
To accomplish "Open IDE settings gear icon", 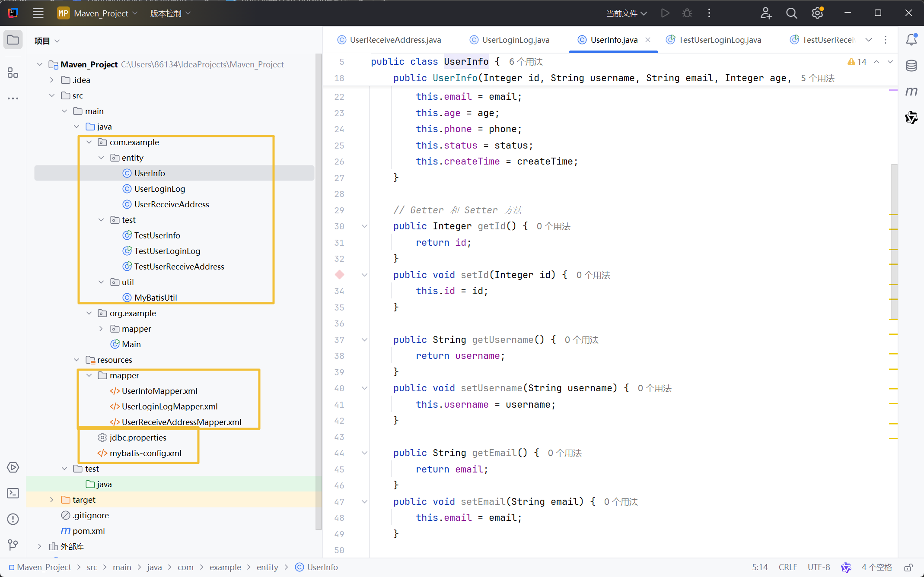I will pos(817,13).
